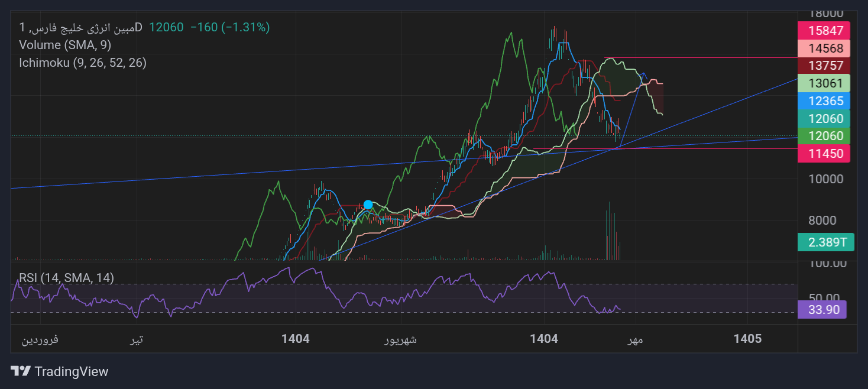Click the blue circle marker on chart
Screen dimensions: 868x389
368,205
